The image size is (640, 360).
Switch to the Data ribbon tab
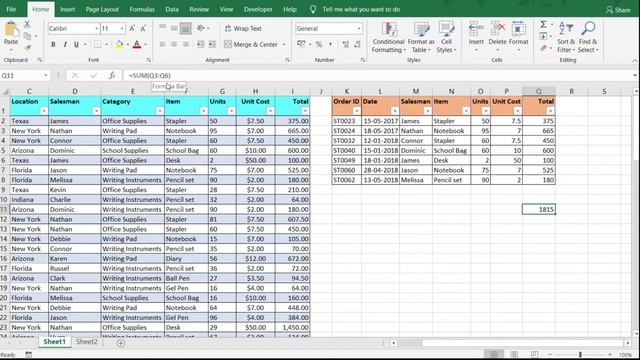[x=172, y=9]
